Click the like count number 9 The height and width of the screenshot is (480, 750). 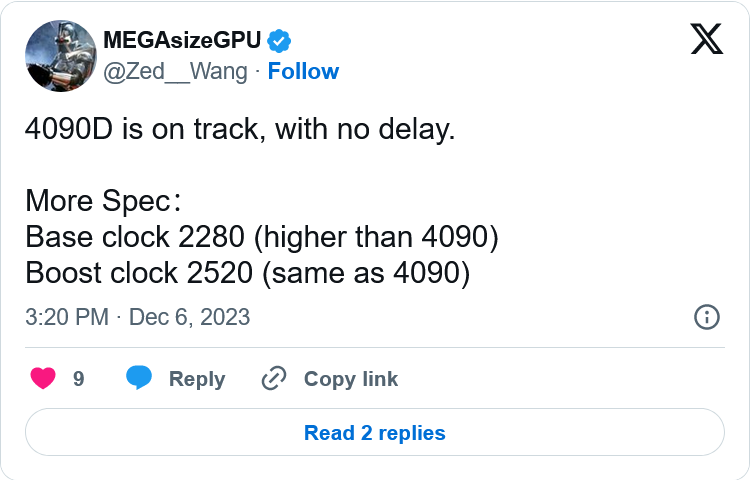[x=78, y=379]
